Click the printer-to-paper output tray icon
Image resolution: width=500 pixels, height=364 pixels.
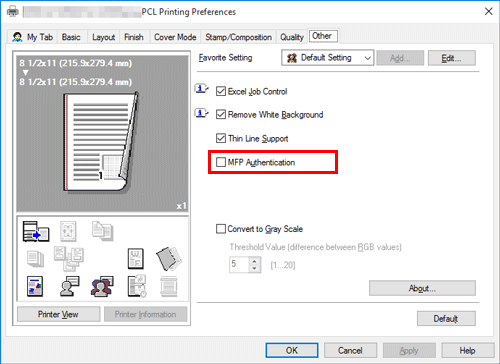[36, 231]
